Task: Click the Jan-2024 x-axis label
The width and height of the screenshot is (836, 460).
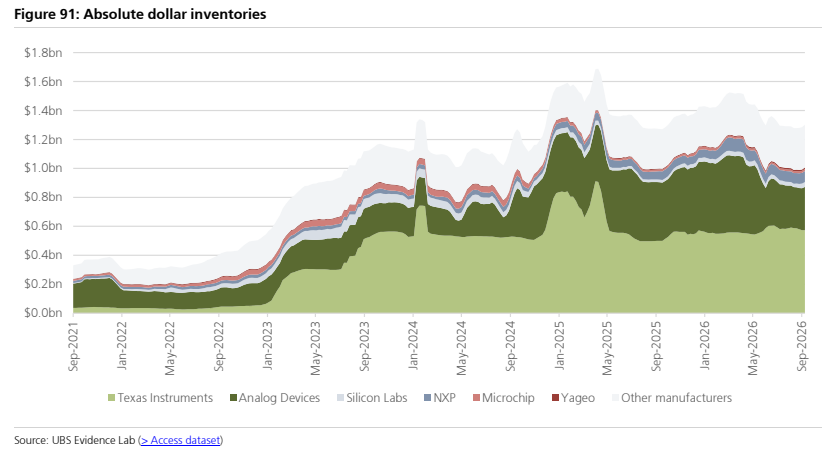Action: pyautogui.click(x=413, y=345)
